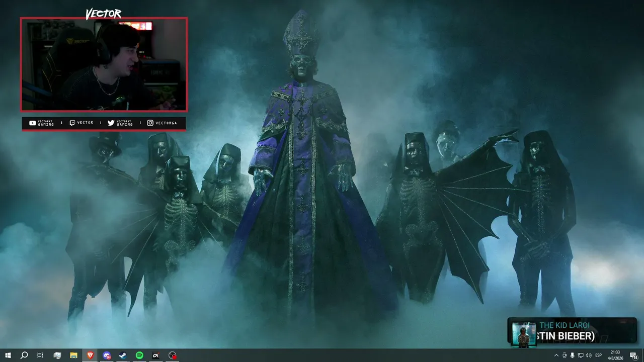The image size is (644, 362).
Task: Show hidden system tray icons
Action: [556, 355]
